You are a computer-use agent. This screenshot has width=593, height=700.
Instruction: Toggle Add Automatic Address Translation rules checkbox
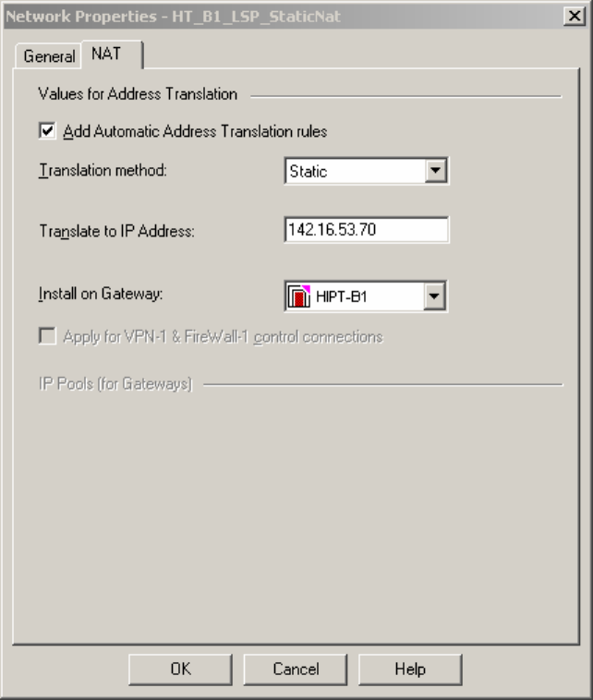pos(47,131)
